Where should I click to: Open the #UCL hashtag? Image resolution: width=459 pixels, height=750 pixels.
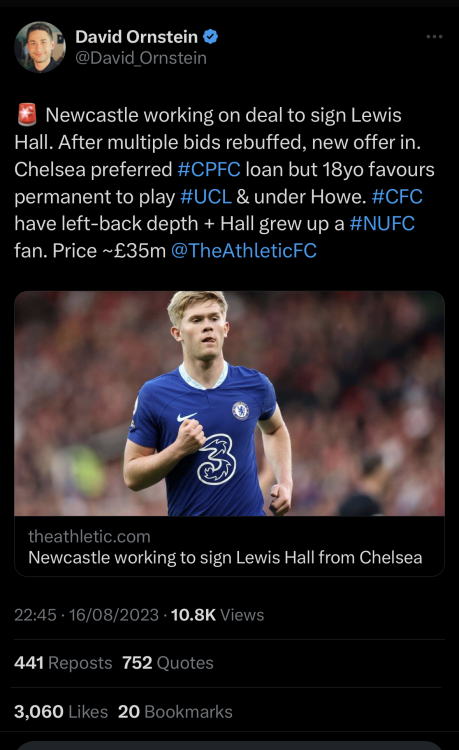point(206,197)
